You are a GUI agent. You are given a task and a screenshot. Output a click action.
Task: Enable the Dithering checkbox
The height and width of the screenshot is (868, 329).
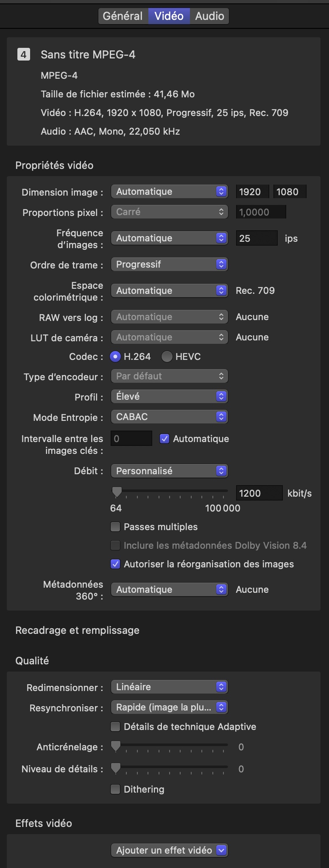point(115,789)
